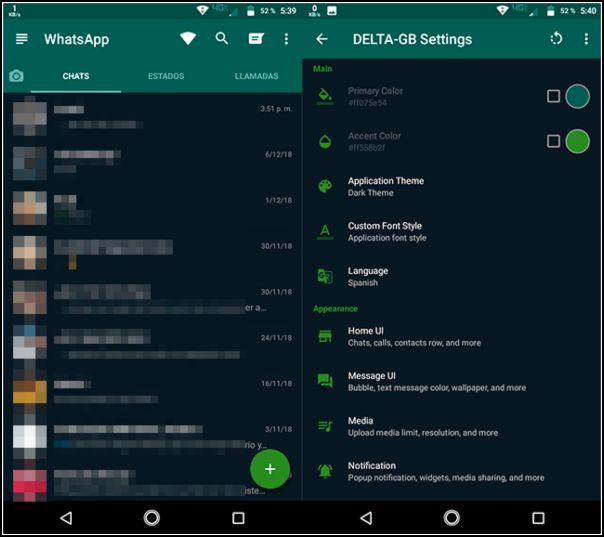This screenshot has width=604, height=537.
Task: Open Notification popup settings
Action: [x=451, y=472]
